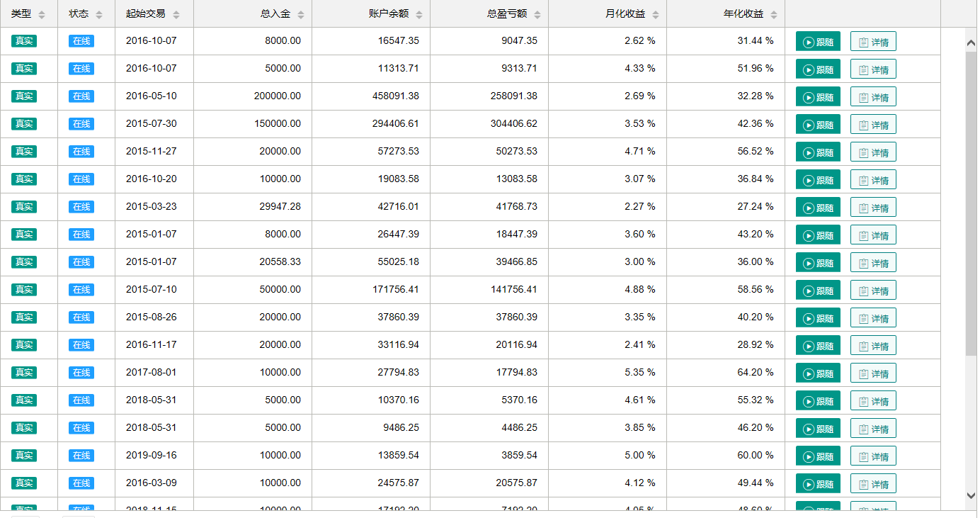Open 详情 for the 2016-10-20 account

(873, 180)
